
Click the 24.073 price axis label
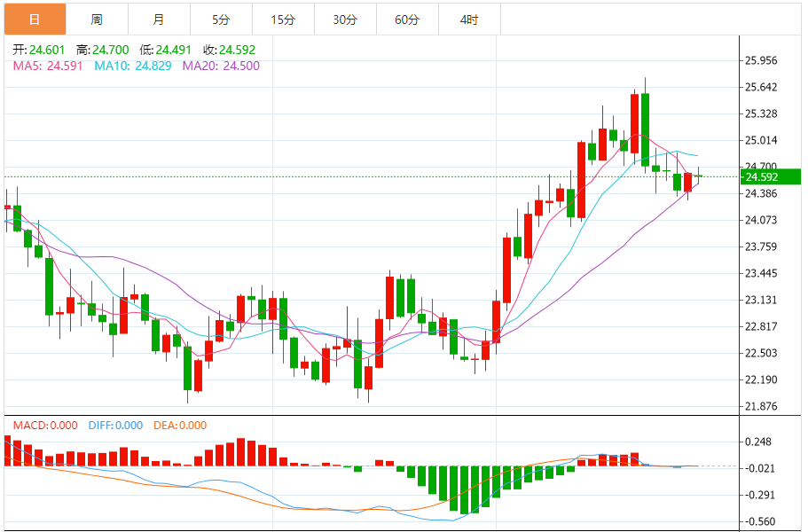761,221
